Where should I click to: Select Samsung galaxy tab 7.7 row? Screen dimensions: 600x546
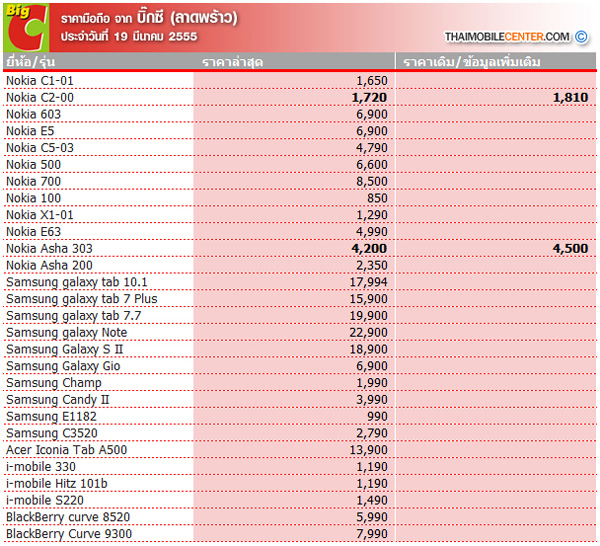click(x=73, y=316)
